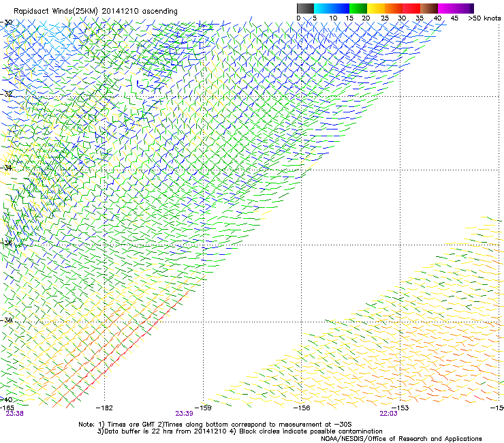Image resolution: width=504 pixels, height=443 pixels.
Task: Click the magenta-purple 40-50 knots legend color
Action: point(456,8)
